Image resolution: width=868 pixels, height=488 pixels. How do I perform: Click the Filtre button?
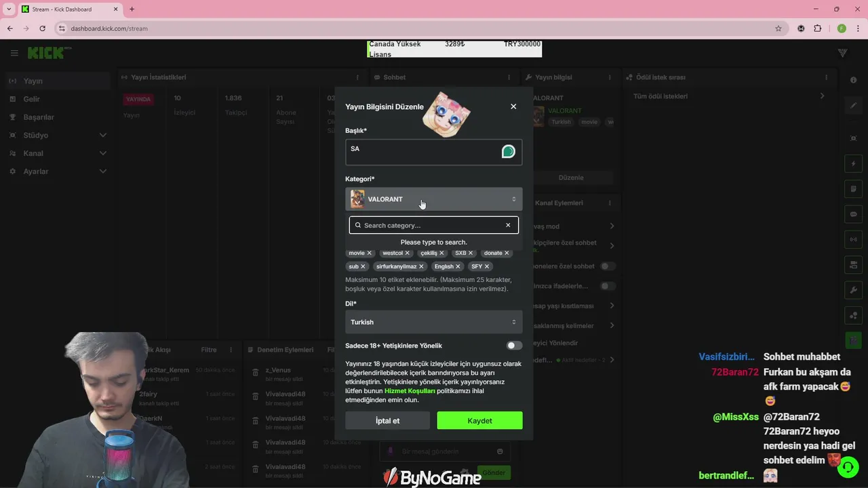coord(209,350)
